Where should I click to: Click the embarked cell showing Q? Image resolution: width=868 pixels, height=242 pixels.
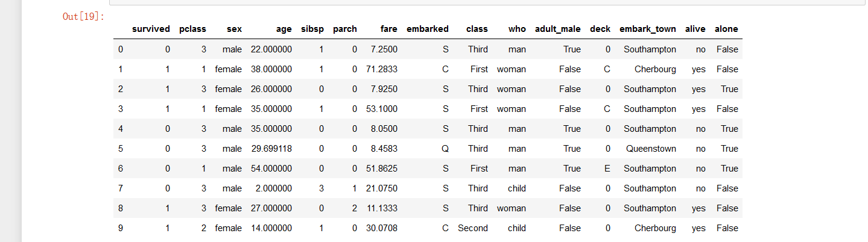coord(445,149)
